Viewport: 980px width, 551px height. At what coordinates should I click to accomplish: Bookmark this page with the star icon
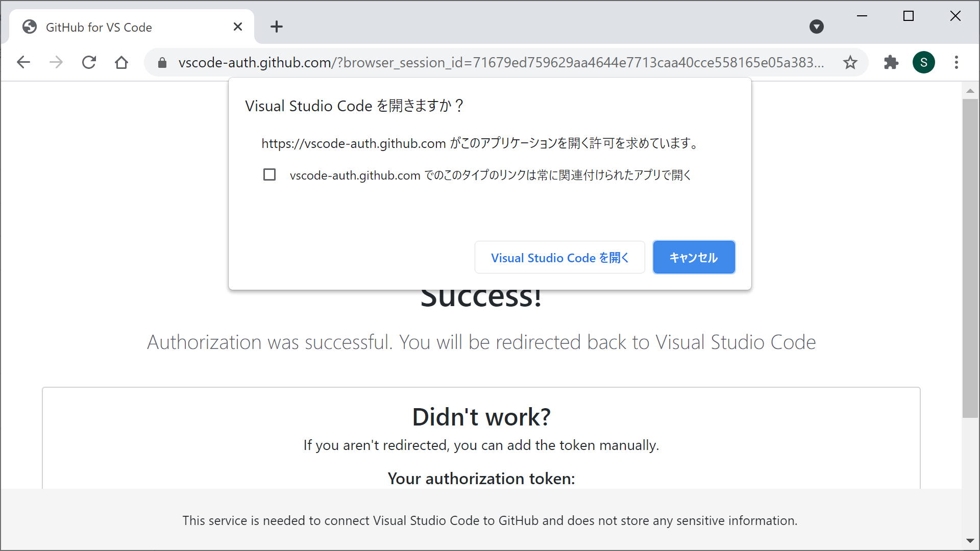tap(850, 62)
